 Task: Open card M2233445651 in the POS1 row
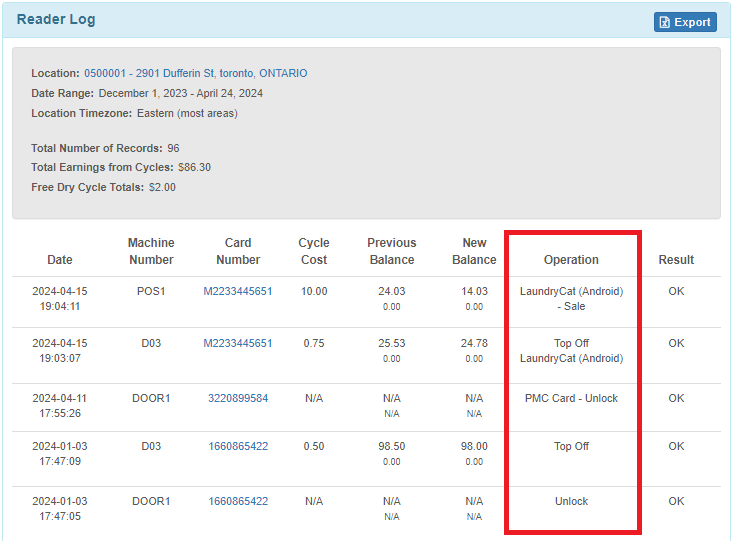(x=238, y=291)
